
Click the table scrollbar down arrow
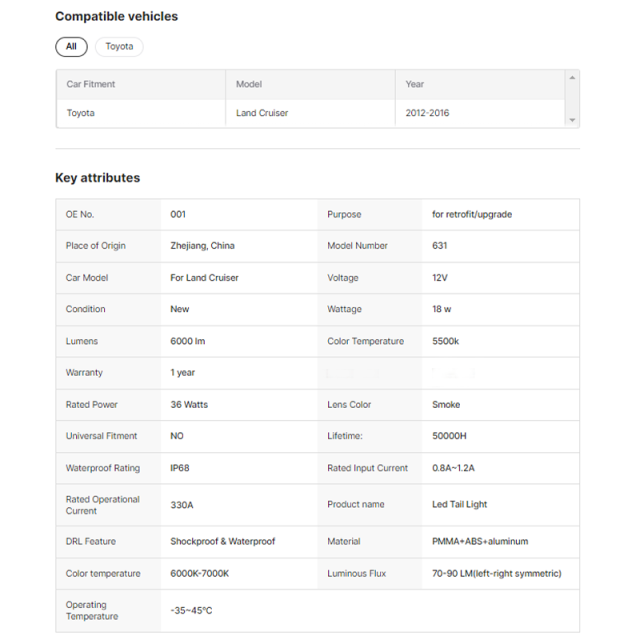coord(572,120)
